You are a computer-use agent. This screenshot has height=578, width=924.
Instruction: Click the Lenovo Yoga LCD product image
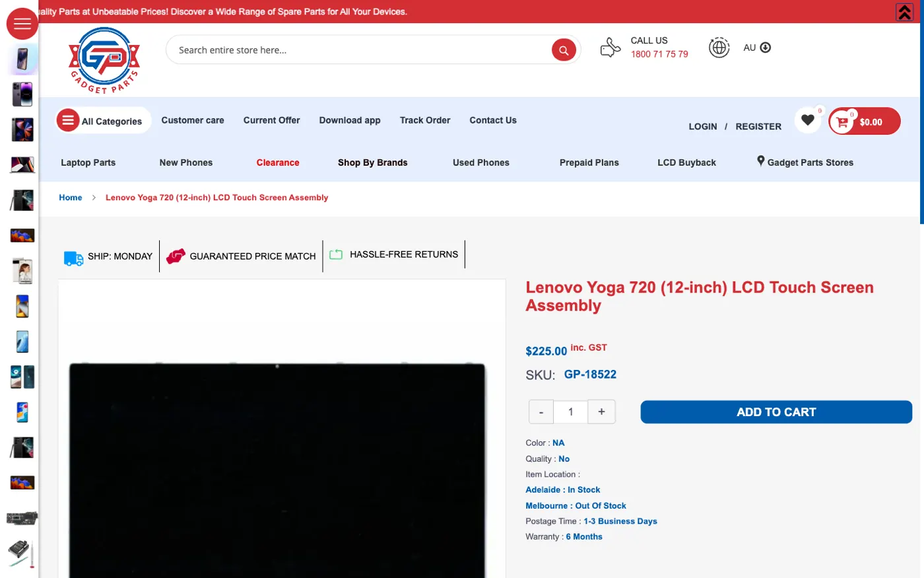tap(277, 470)
